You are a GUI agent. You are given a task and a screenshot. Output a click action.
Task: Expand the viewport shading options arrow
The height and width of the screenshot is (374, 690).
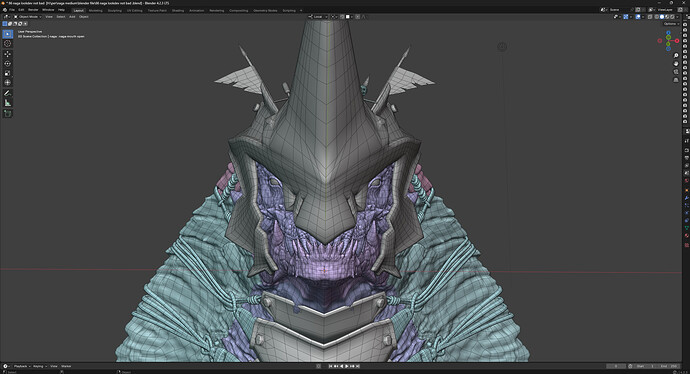[678, 17]
